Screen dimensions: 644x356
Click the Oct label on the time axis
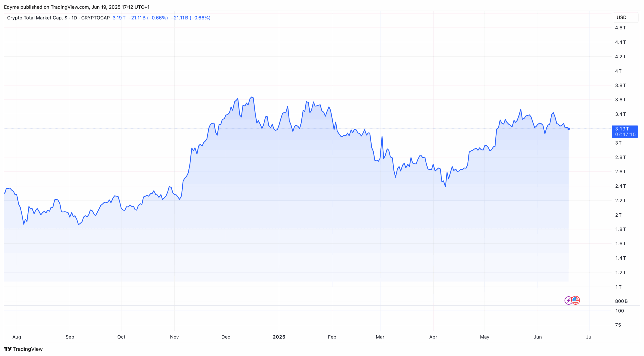[x=121, y=337]
